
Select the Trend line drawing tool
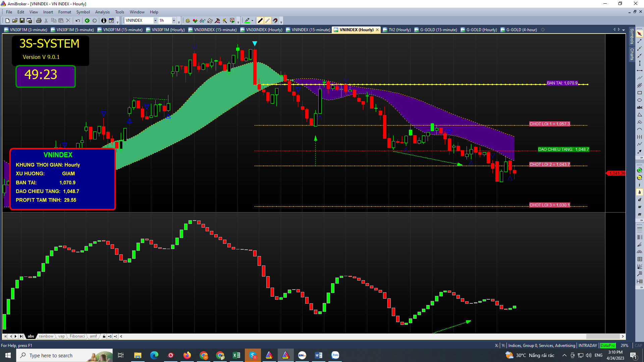pos(640,41)
